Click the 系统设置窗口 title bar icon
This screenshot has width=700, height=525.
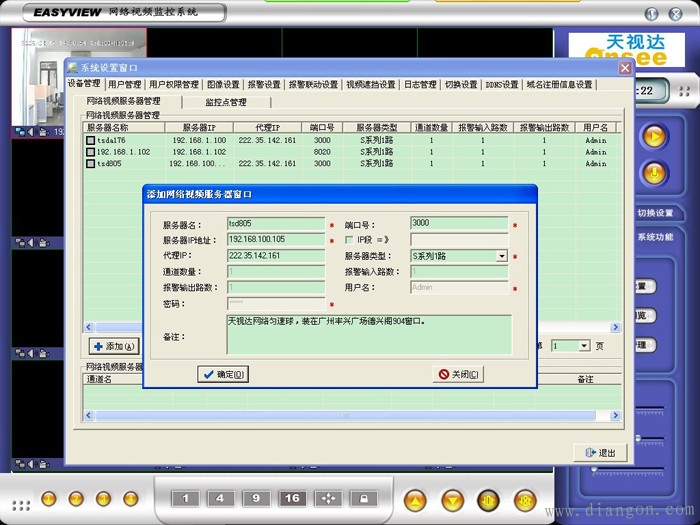tap(72, 67)
